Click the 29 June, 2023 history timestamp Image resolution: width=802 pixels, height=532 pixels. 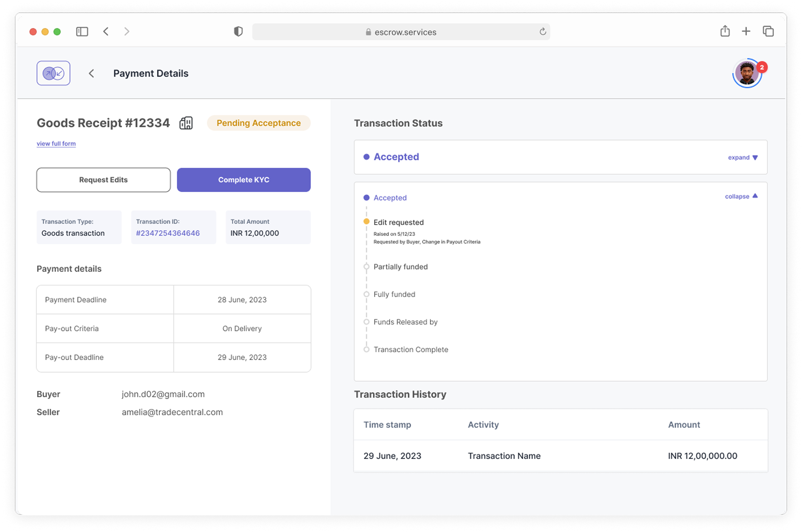tap(392, 456)
